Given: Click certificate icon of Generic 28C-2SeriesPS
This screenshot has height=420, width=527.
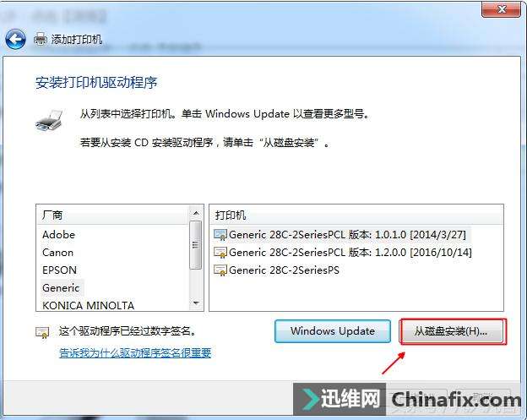Looking at the screenshot, I should click(x=220, y=270).
